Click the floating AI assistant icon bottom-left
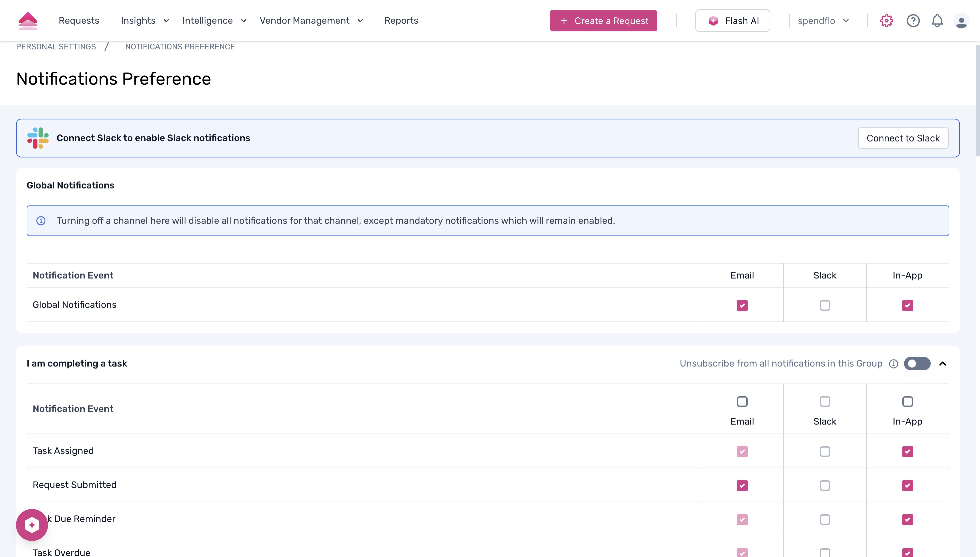The image size is (980, 557). tap(32, 525)
